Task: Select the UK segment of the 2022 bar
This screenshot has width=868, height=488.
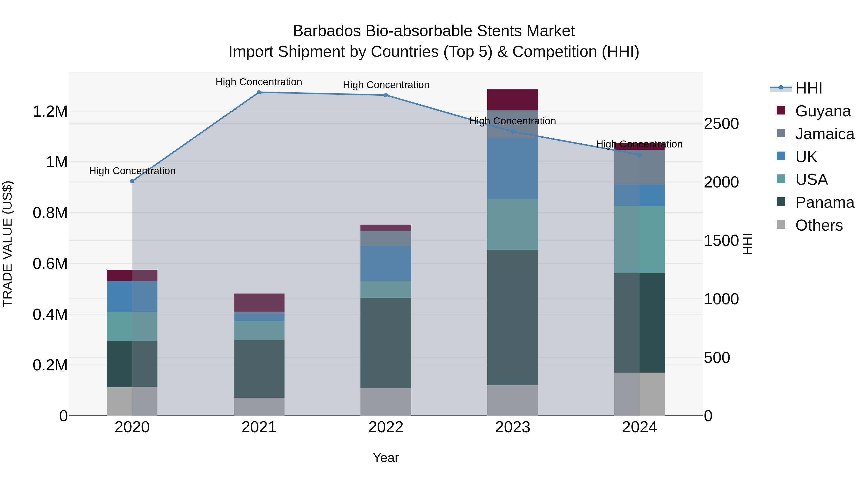Action: click(x=386, y=263)
